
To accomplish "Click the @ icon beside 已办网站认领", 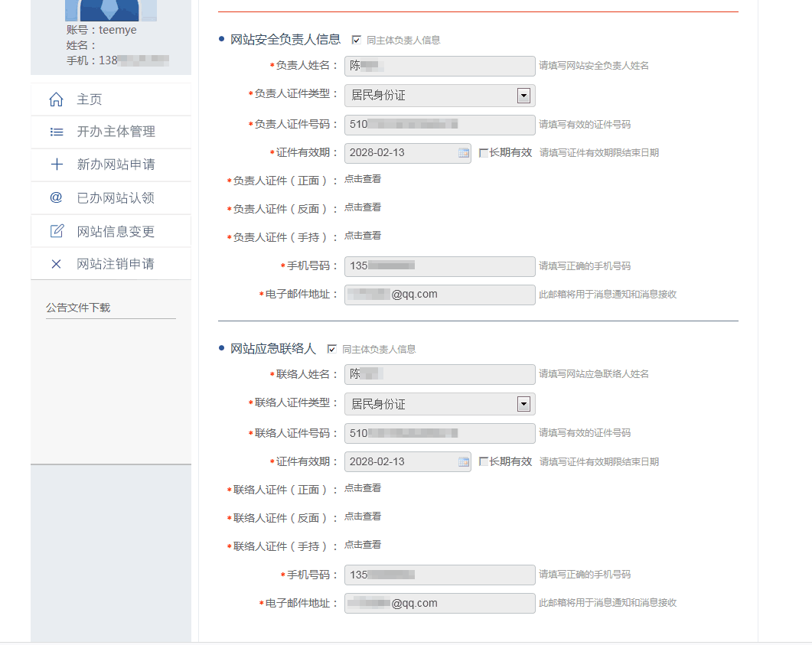I will coord(56,197).
